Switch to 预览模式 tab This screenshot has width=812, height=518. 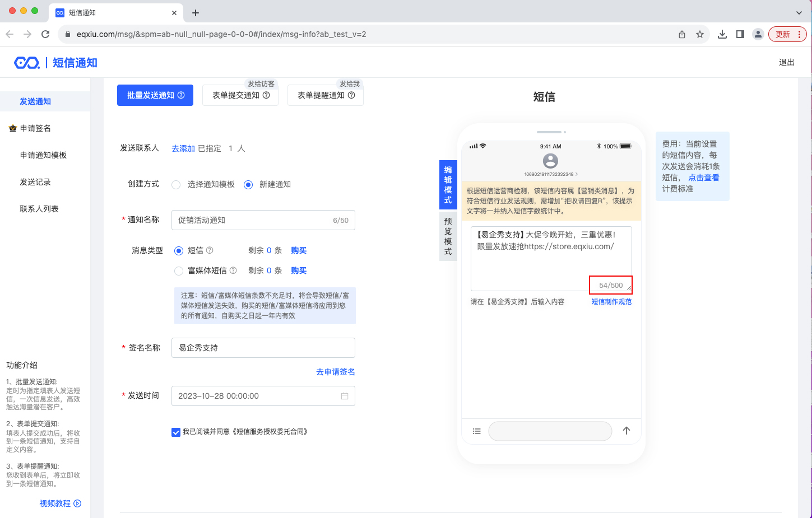(448, 236)
